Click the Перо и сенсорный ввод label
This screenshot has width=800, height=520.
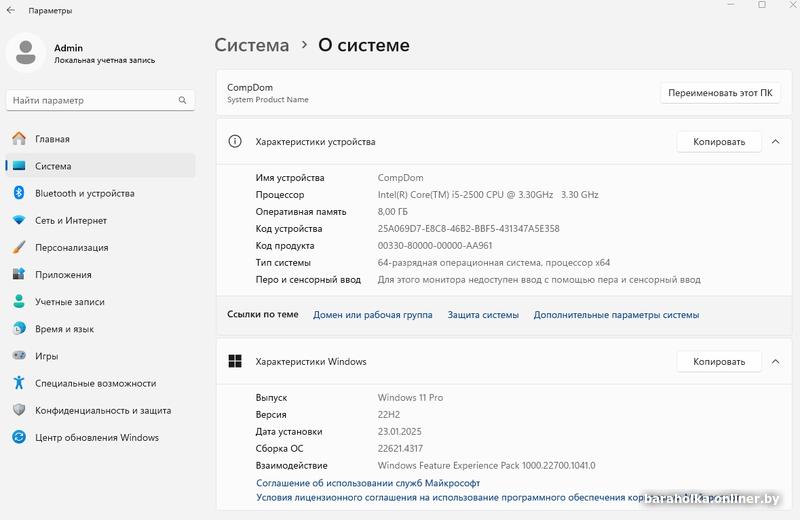308,279
